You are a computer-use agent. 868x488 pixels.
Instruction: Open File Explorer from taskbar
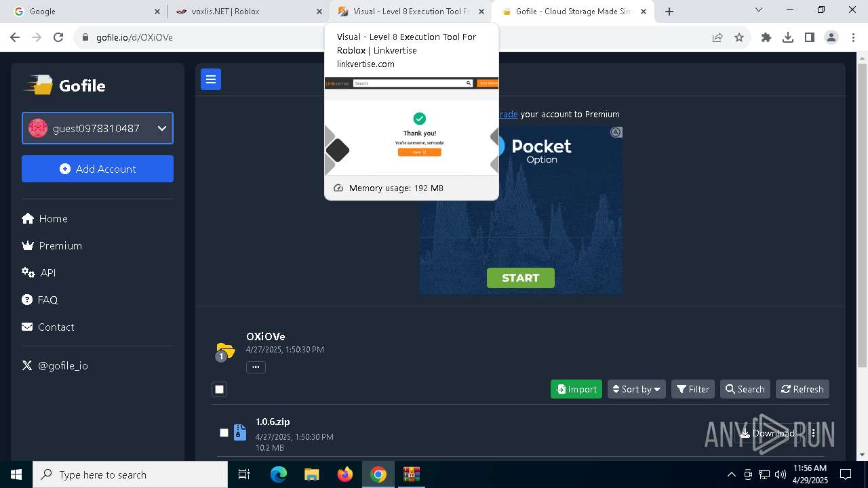pyautogui.click(x=311, y=474)
